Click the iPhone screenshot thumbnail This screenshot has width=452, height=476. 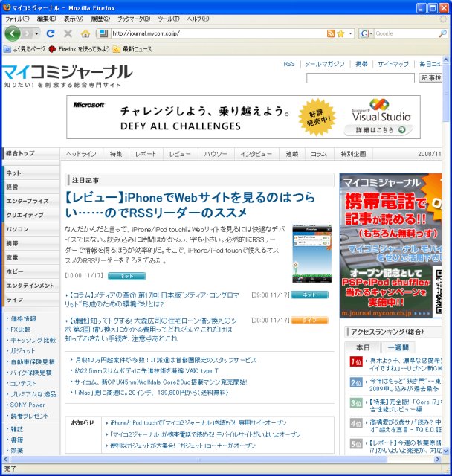(311, 254)
